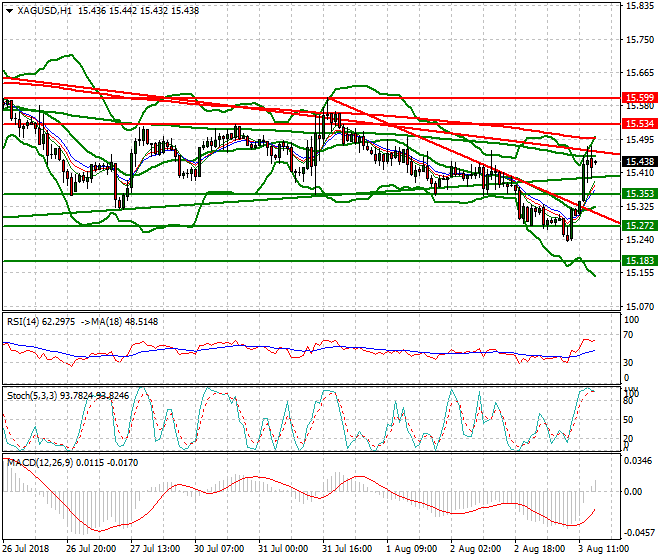
Task: Click the triangle arrow beside XAGUSD,H1
Action: [x=10, y=11]
